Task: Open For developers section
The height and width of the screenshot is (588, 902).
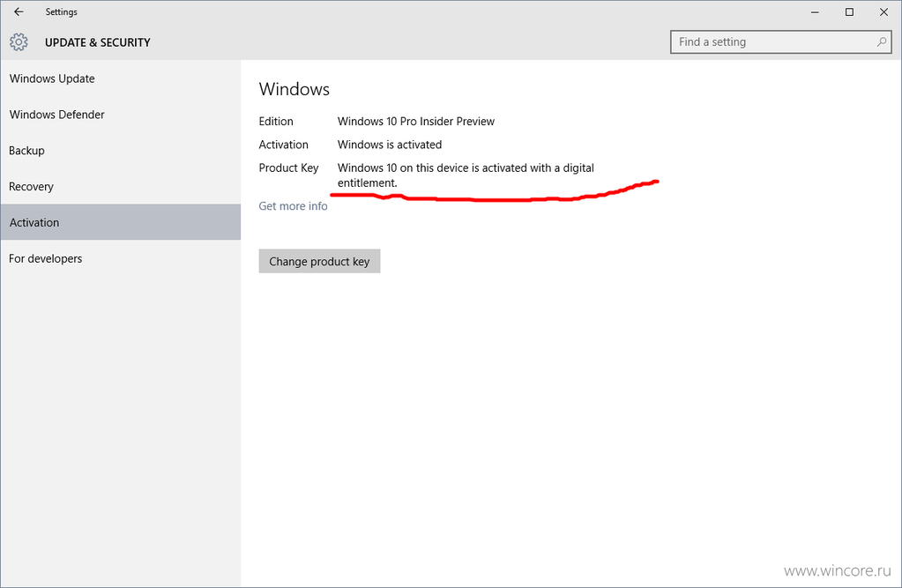Action: pyautogui.click(x=120, y=258)
